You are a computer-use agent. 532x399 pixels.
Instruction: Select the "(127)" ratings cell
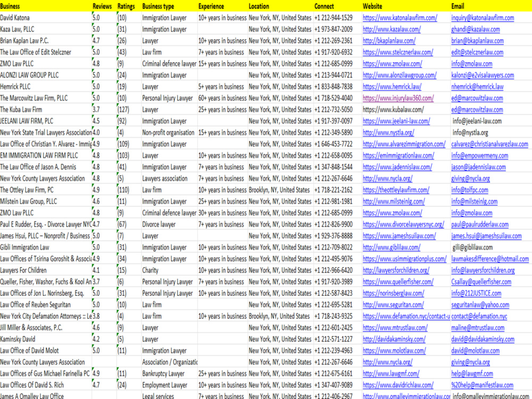[x=129, y=110]
